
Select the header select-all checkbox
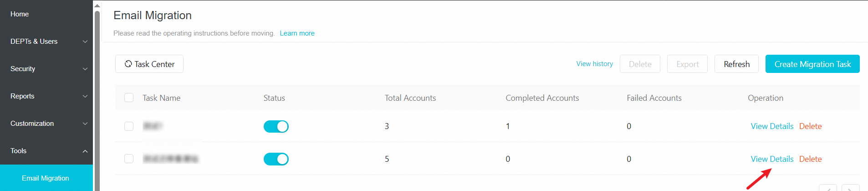(x=129, y=98)
